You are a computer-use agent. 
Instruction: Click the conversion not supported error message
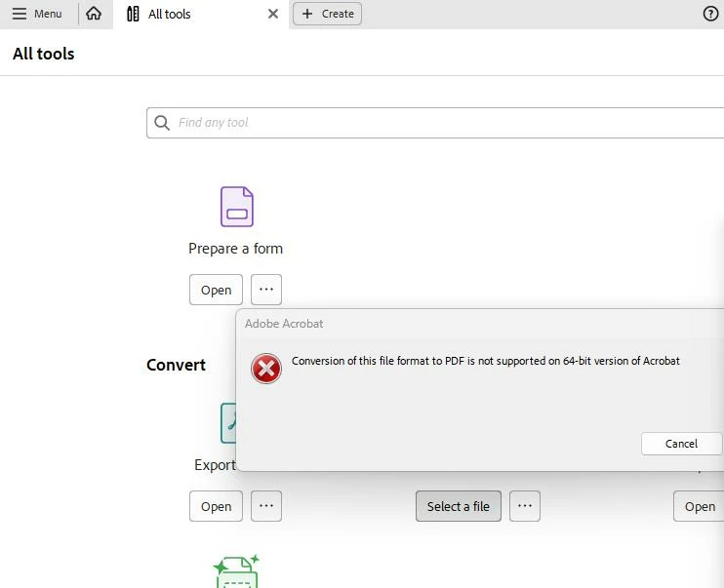(x=486, y=361)
